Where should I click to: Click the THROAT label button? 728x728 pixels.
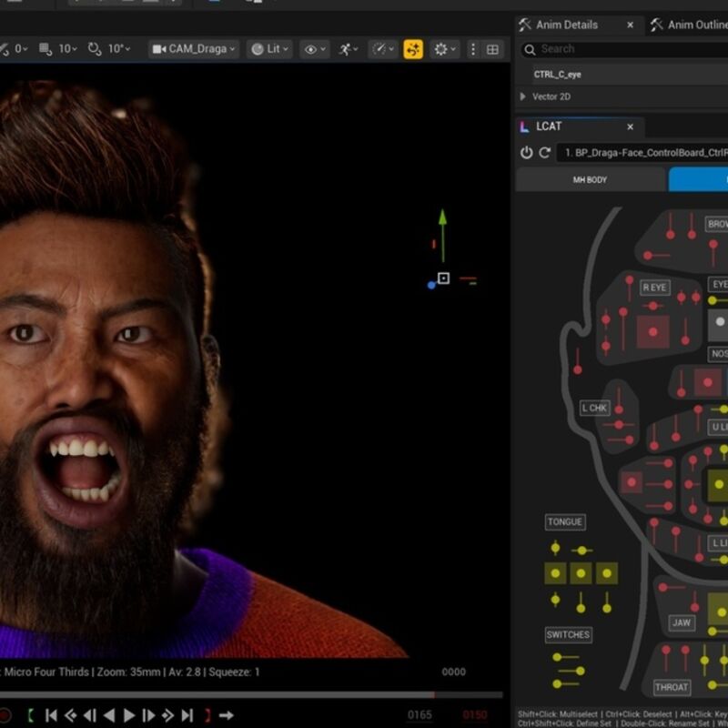[672, 687]
